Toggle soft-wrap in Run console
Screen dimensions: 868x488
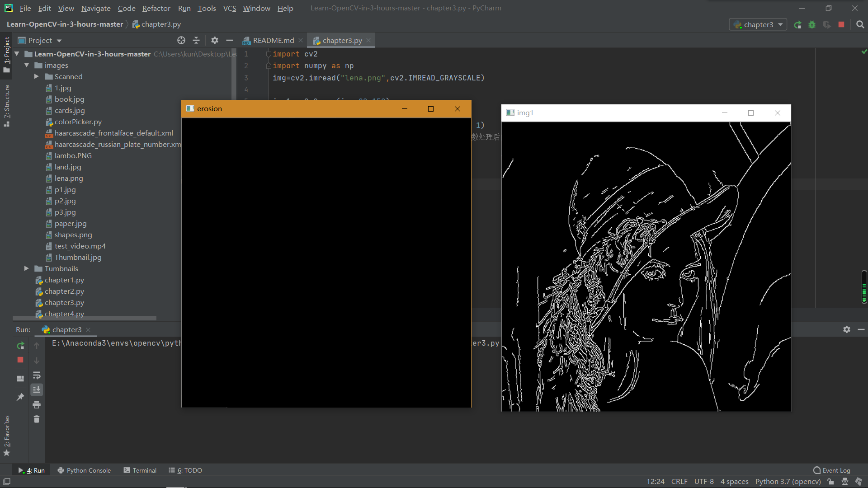pyautogui.click(x=37, y=375)
